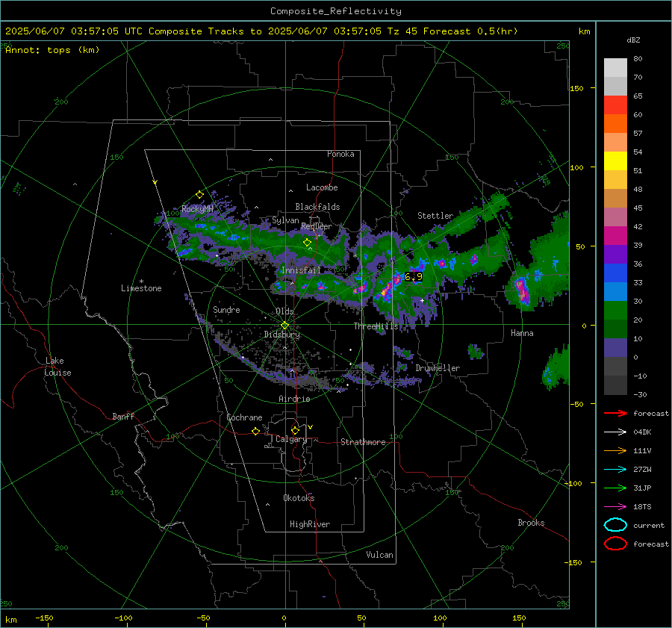Click the Lake Louise label
Image resolution: width=672 pixels, height=628 pixels.
(58, 367)
